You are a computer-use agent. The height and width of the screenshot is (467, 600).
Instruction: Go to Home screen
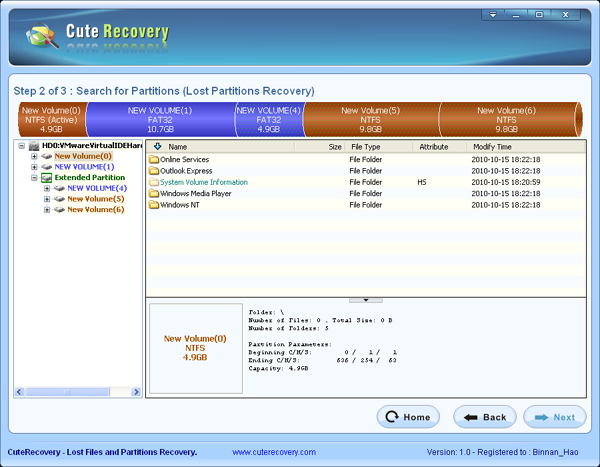[x=408, y=417]
